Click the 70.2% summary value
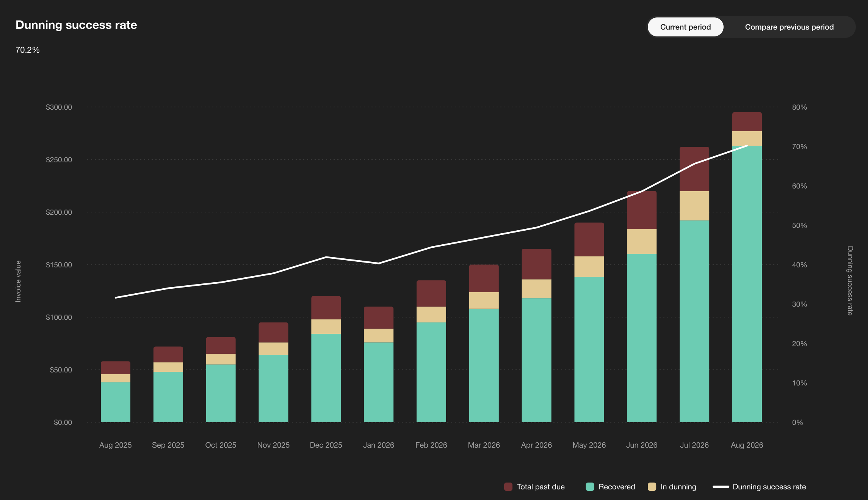This screenshot has height=500, width=868. [x=28, y=50]
